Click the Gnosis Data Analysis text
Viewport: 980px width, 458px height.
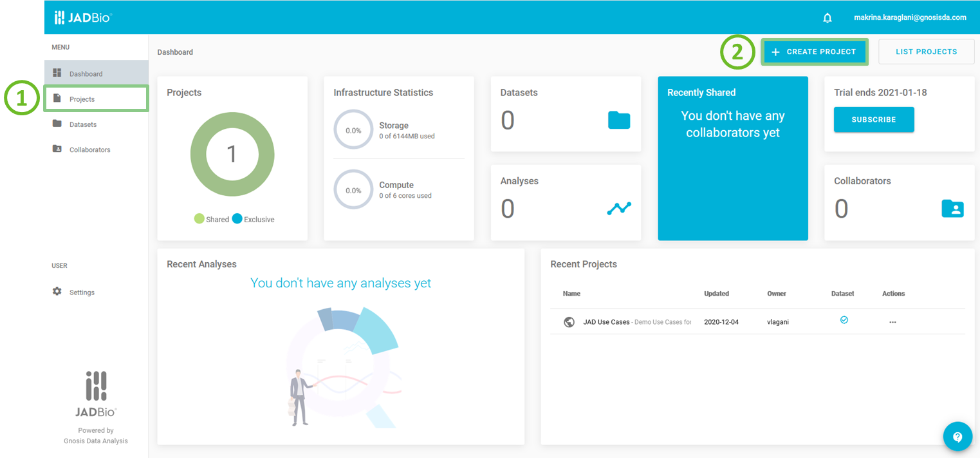(x=96, y=441)
